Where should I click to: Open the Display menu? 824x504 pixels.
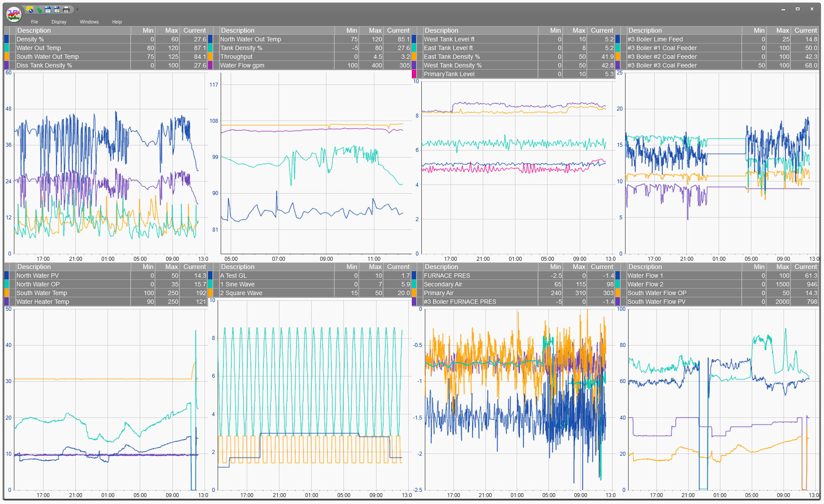click(59, 22)
